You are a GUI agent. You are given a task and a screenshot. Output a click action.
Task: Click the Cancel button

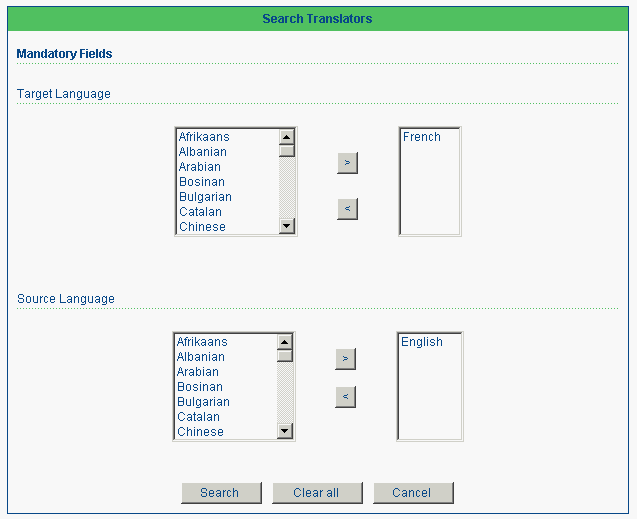413,493
